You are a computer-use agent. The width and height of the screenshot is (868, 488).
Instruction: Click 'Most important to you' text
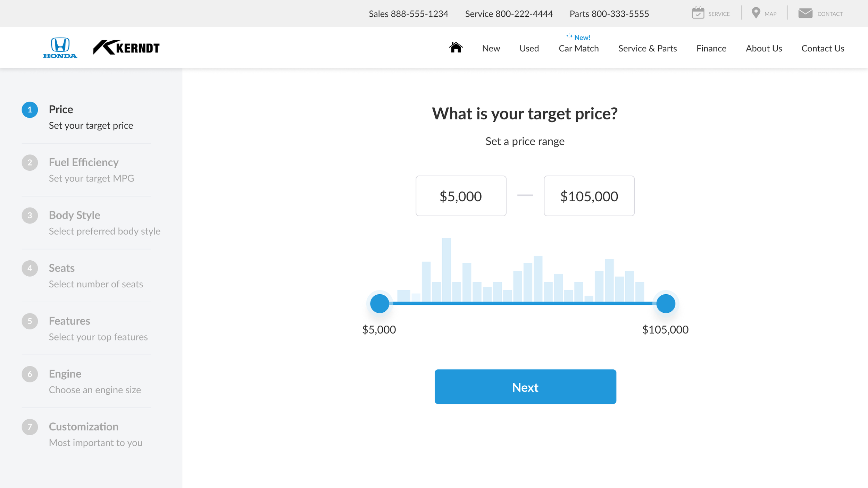point(95,443)
